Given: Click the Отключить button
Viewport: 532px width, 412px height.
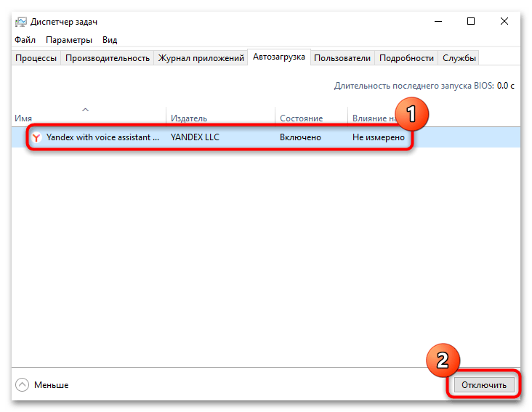Looking at the screenshot, I should (x=484, y=385).
